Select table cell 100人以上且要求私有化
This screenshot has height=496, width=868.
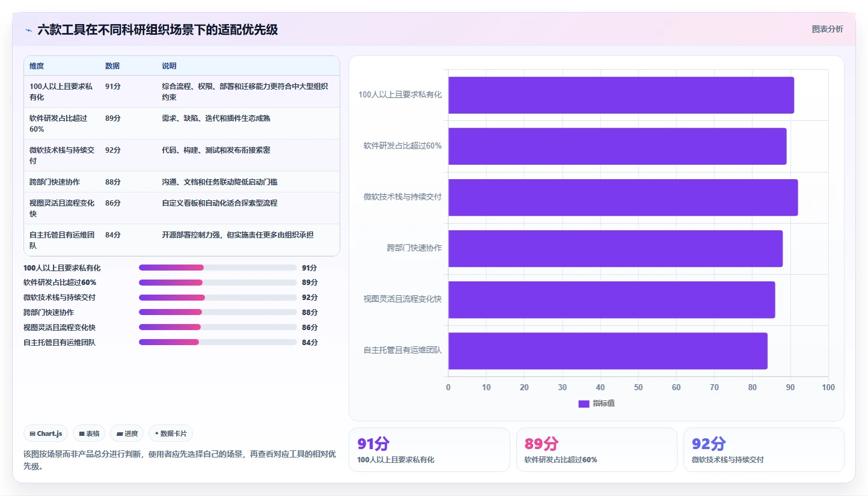[x=62, y=91]
